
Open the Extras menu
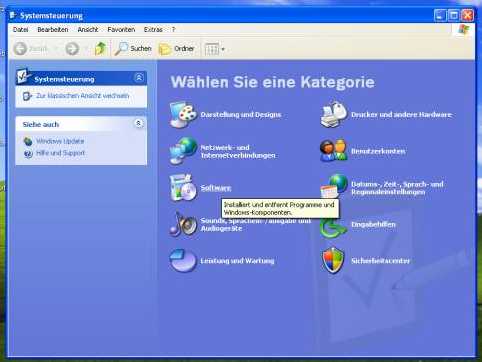click(153, 30)
